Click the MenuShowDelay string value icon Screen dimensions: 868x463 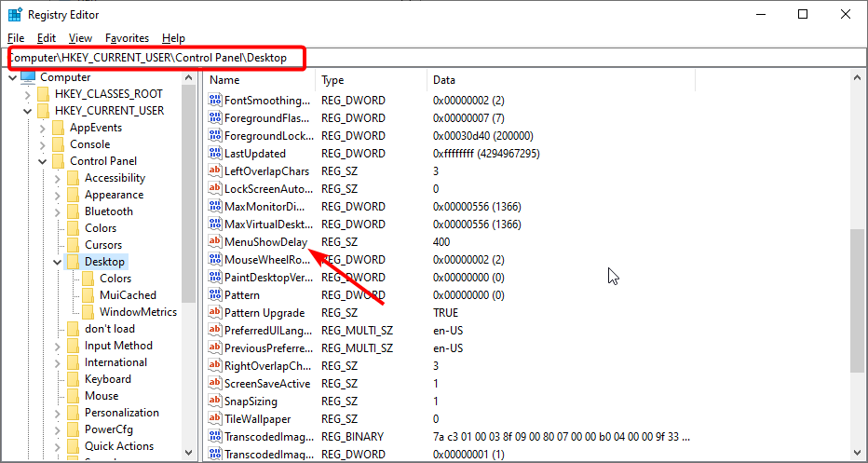pyautogui.click(x=215, y=242)
